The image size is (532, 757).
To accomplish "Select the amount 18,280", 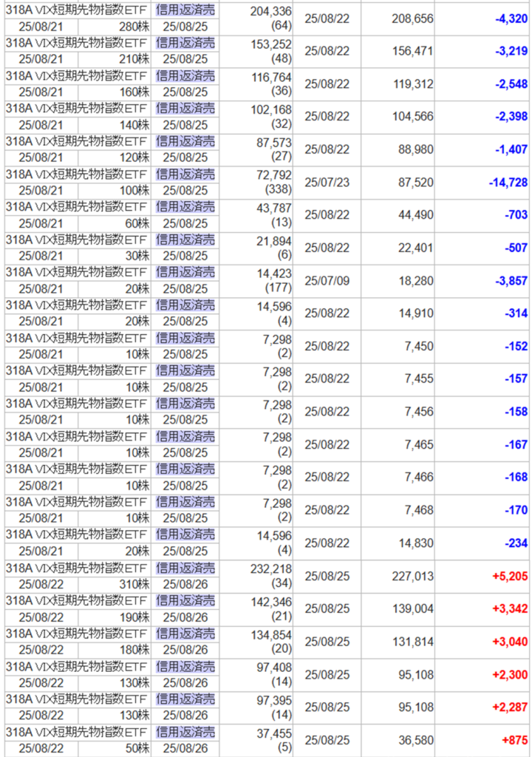I will 416,280.
